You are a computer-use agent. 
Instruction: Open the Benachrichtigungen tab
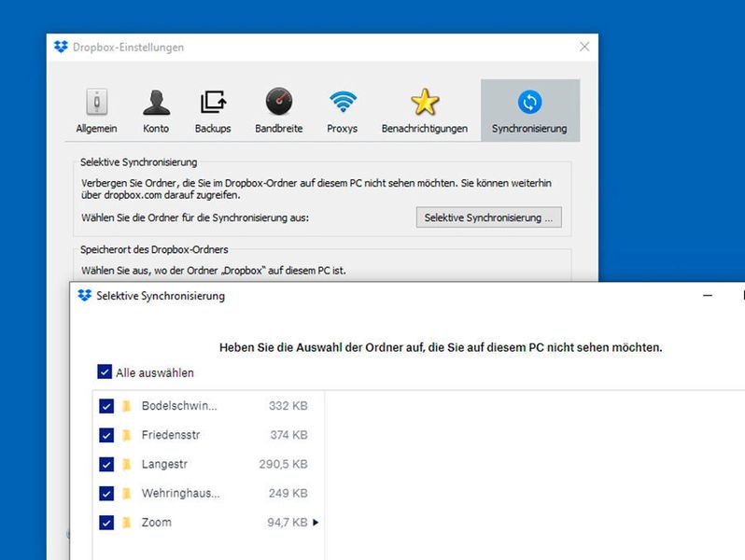pyautogui.click(x=424, y=110)
